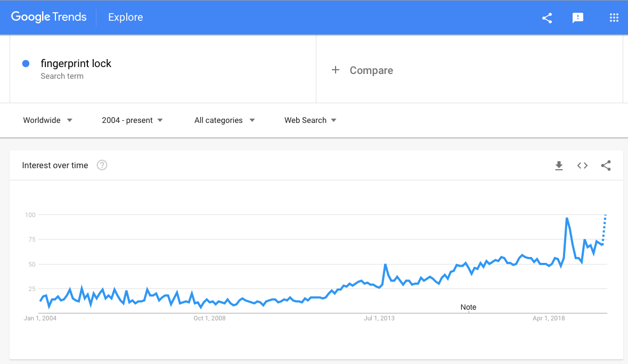Open the All categories dropdown
628x364 pixels.
pos(224,120)
